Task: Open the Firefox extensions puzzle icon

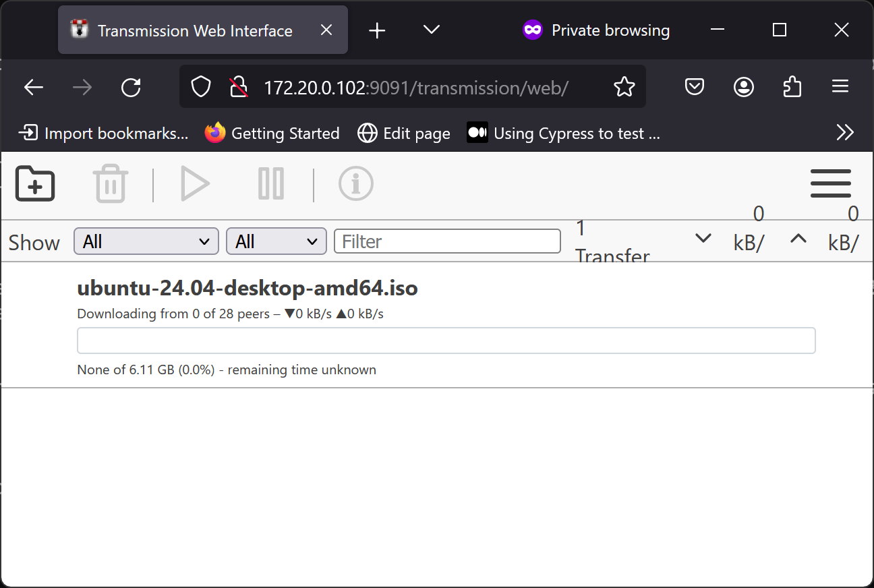Action: [792, 86]
